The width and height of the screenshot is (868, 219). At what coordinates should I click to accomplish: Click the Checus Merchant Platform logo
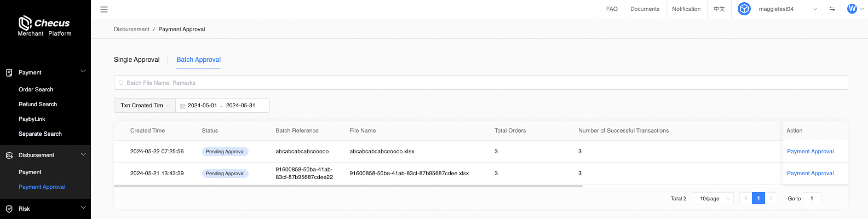[x=44, y=26]
